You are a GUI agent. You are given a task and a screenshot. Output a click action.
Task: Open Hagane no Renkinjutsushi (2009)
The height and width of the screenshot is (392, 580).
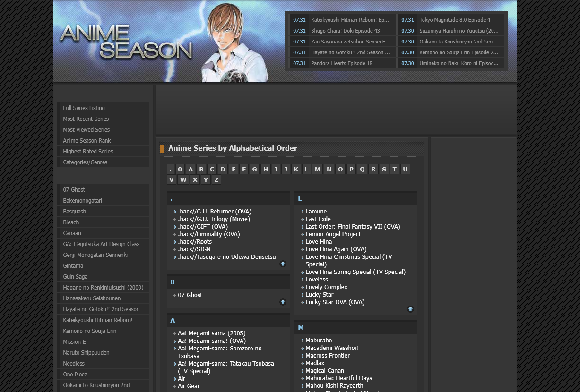point(103,288)
